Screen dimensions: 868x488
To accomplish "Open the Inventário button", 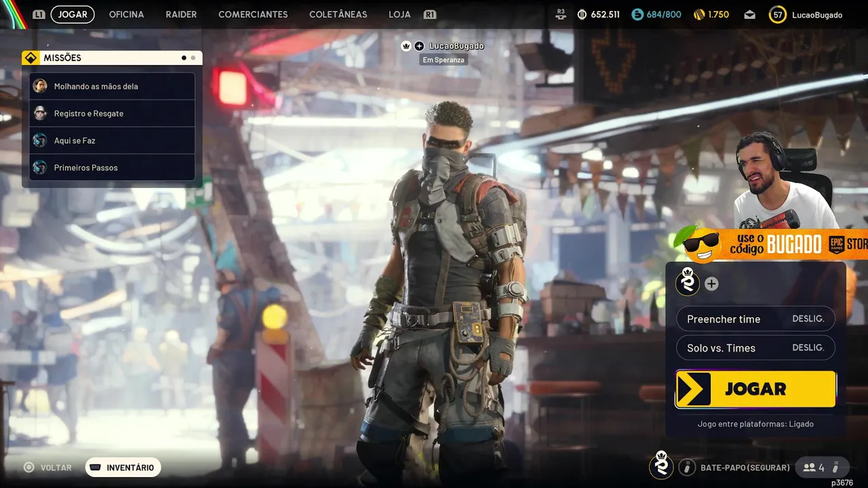I will click(123, 467).
